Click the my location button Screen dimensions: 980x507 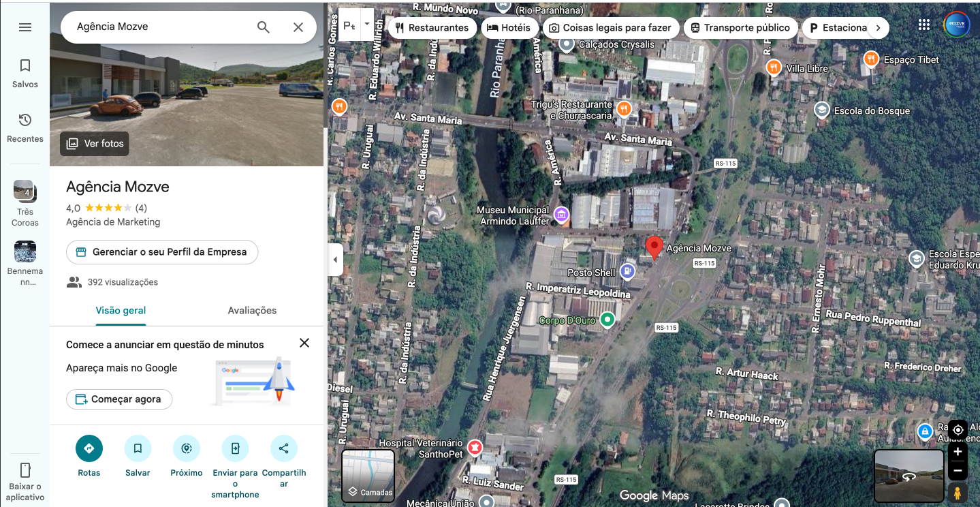[x=958, y=430]
